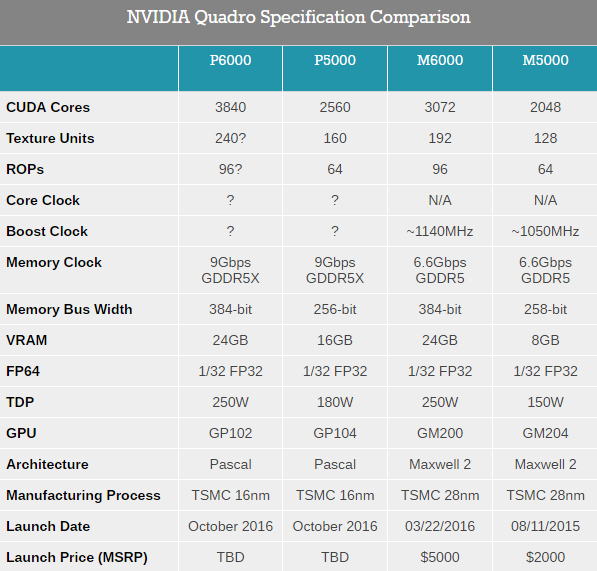This screenshot has width=597, height=571.
Task: Click the TDP row label
Action: click(20, 402)
